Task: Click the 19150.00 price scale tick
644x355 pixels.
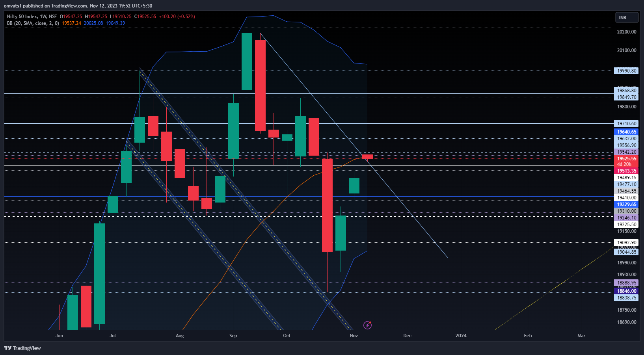Action: pyautogui.click(x=627, y=231)
